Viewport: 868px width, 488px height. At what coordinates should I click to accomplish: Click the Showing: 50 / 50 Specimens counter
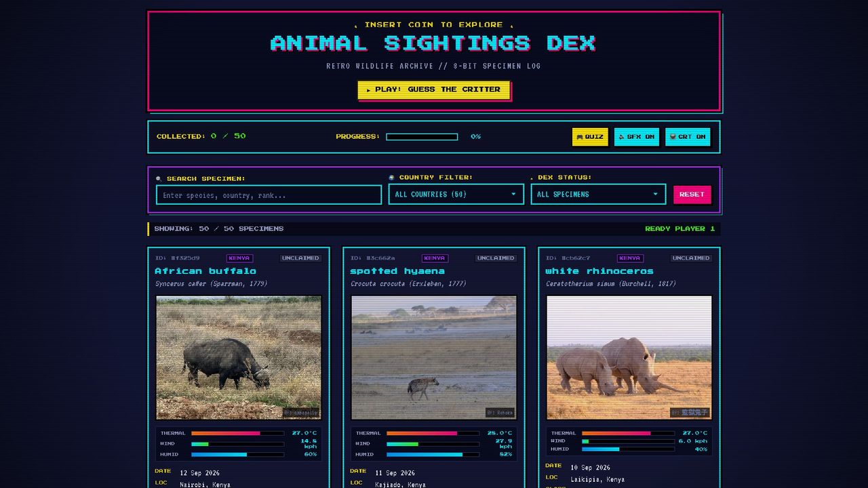tap(219, 229)
